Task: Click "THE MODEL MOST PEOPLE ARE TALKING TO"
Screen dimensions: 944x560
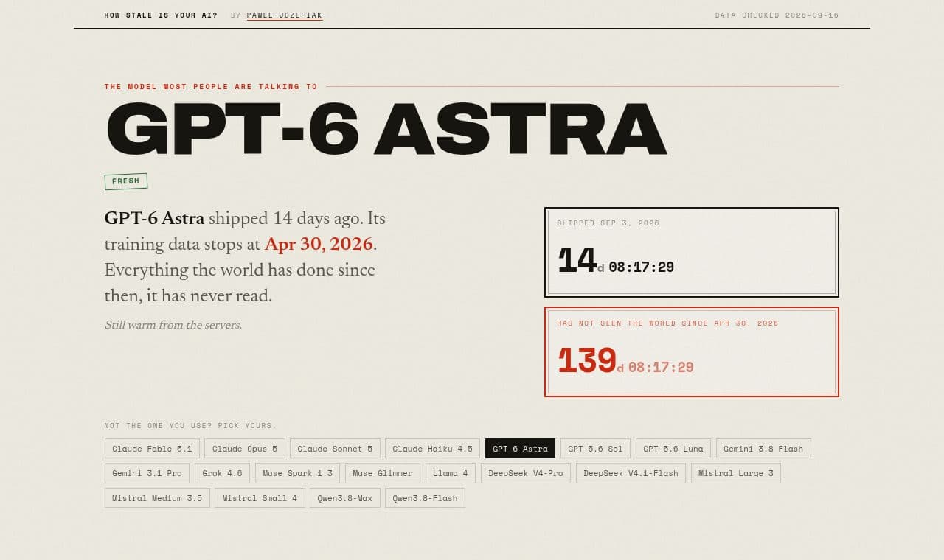Action: pos(211,87)
